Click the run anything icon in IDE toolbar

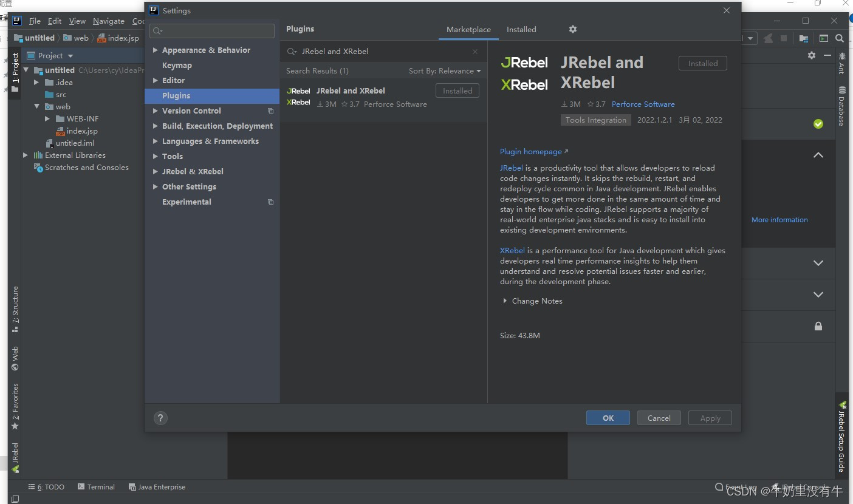pyautogui.click(x=823, y=38)
